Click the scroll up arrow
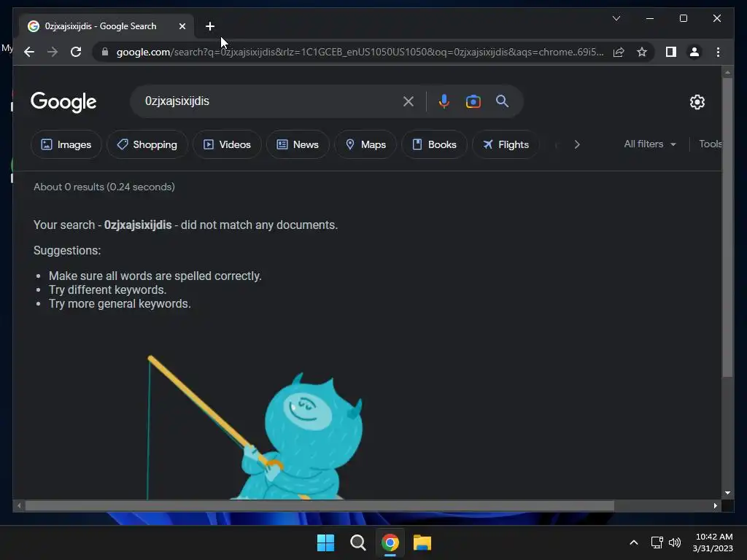This screenshot has height=560, width=747. (x=727, y=72)
